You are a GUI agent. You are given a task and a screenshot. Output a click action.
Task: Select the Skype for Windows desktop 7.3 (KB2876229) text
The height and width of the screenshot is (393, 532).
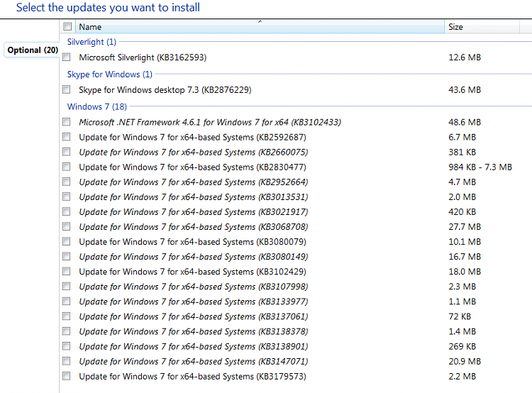165,90
